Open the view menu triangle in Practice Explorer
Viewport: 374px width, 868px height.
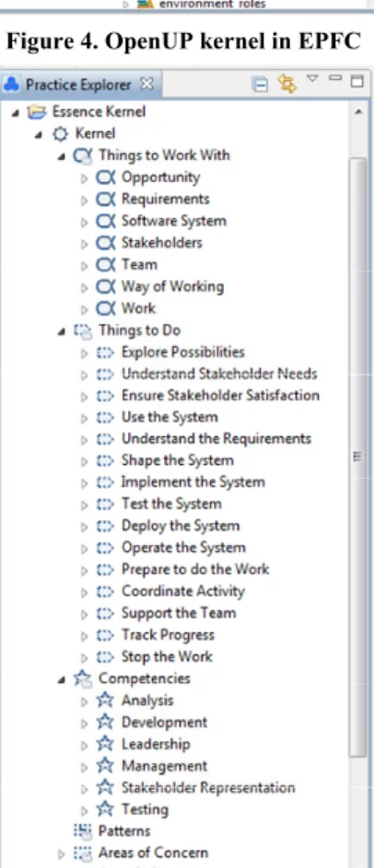pyautogui.click(x=312, y=78)
